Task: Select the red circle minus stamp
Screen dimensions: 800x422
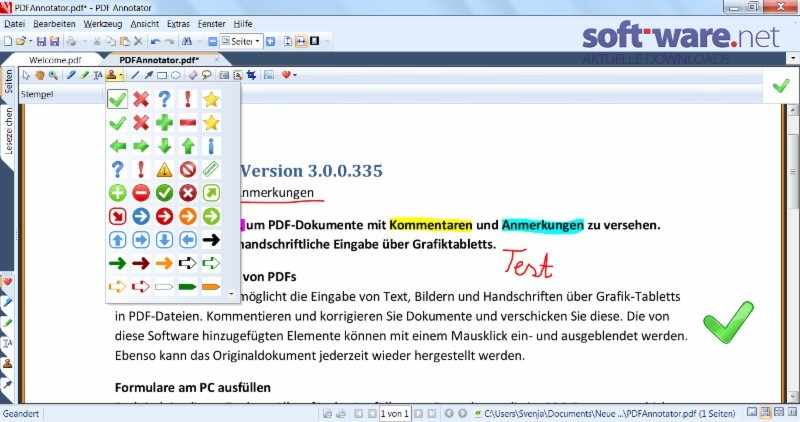Action: click(141, 193)
